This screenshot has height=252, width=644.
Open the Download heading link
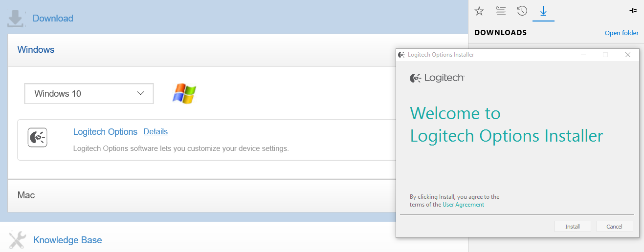pos(53,18)
